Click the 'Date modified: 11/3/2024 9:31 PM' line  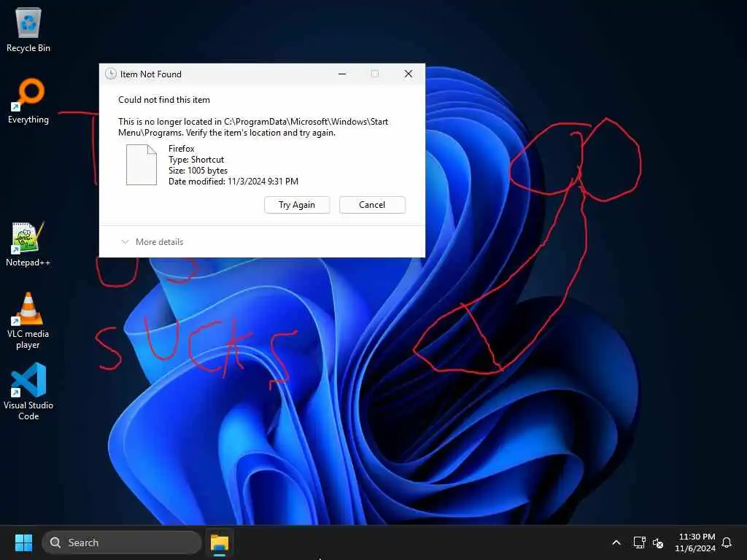click(x=233, y=182)
